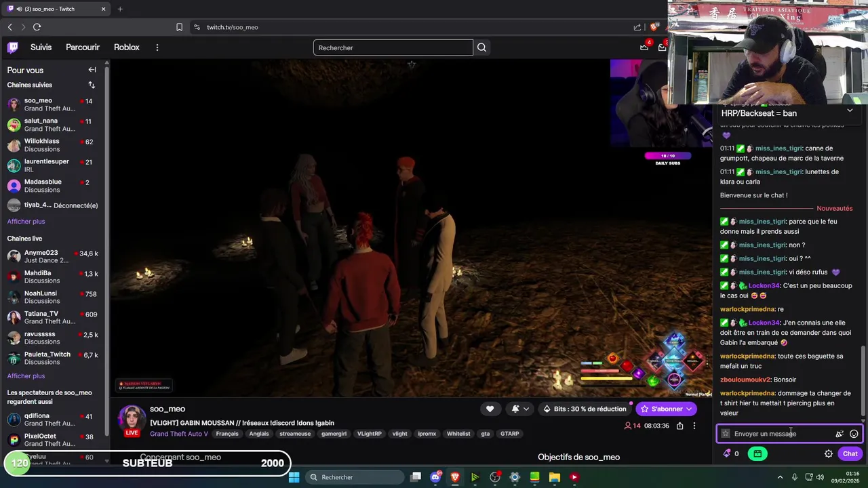Open the emote picker smiley icon
Image resolution: width=868 pixels, height=488 pixels.
pos(854,434)
